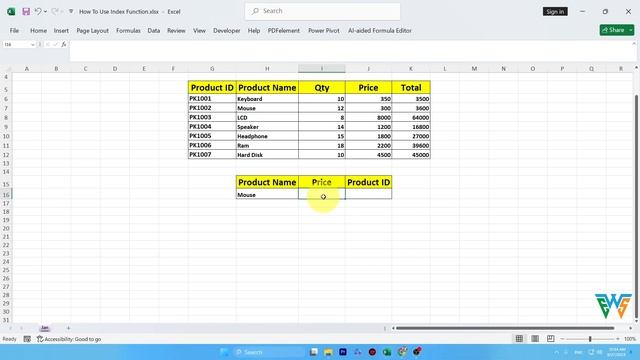Switch to Page Break Preview icon
The height and width of the screenshot is (360, 640).
[x=551, y=339]
